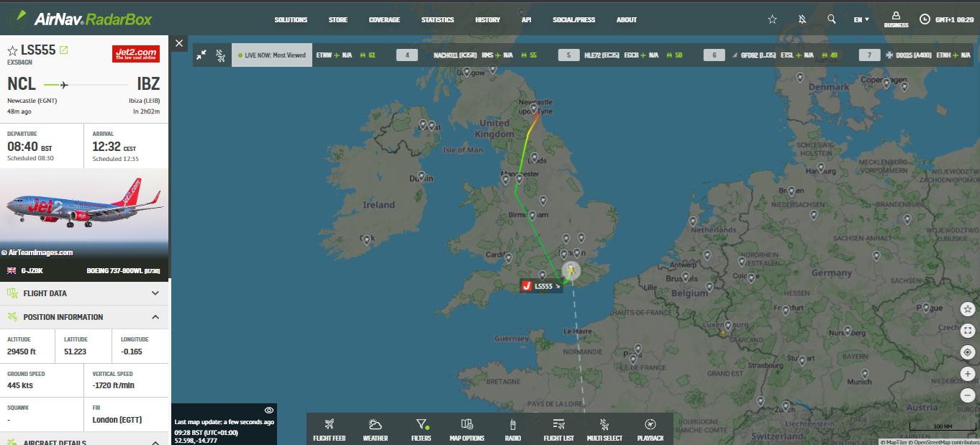Viewport: 980px width, 445px height.
Task: Expand the Flight Data section
Action: tap(84, 293)
